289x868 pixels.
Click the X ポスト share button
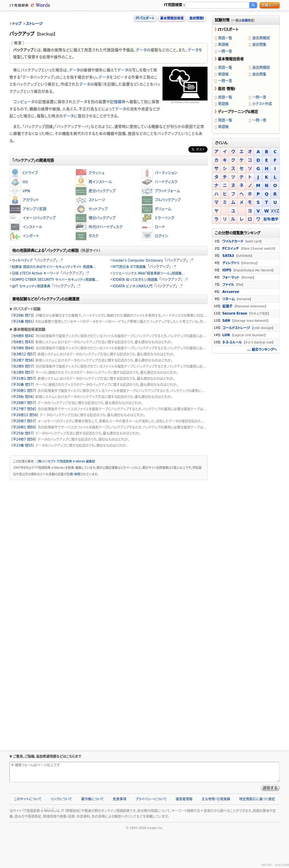click(x=198, y=149)
